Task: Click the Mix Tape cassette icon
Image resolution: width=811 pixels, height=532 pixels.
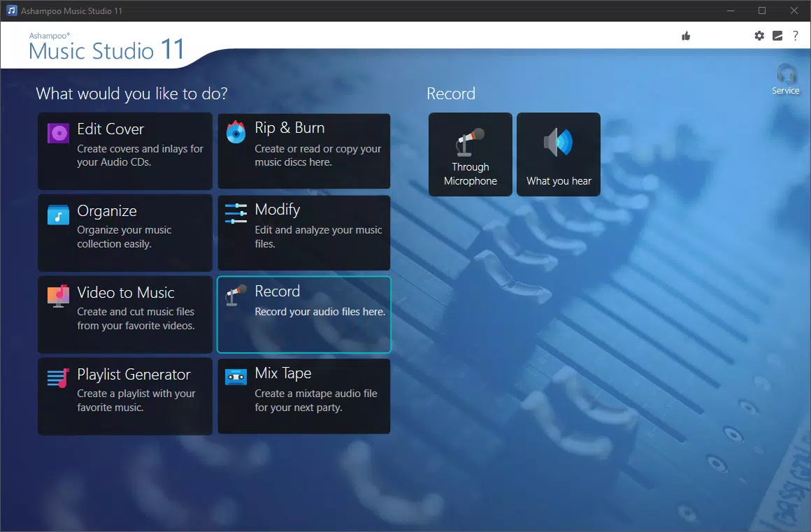Action: coord(236,377)
